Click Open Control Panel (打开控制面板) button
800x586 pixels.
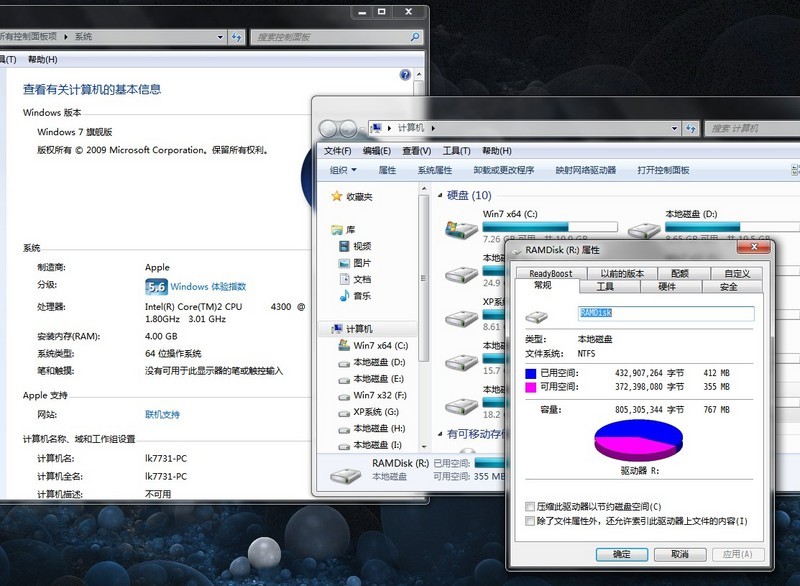tap(663, 170)
